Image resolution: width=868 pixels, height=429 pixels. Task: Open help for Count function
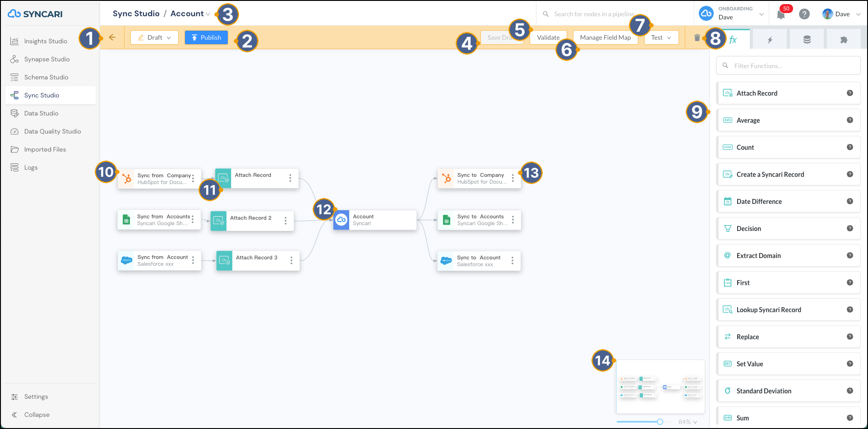point(850,147)
